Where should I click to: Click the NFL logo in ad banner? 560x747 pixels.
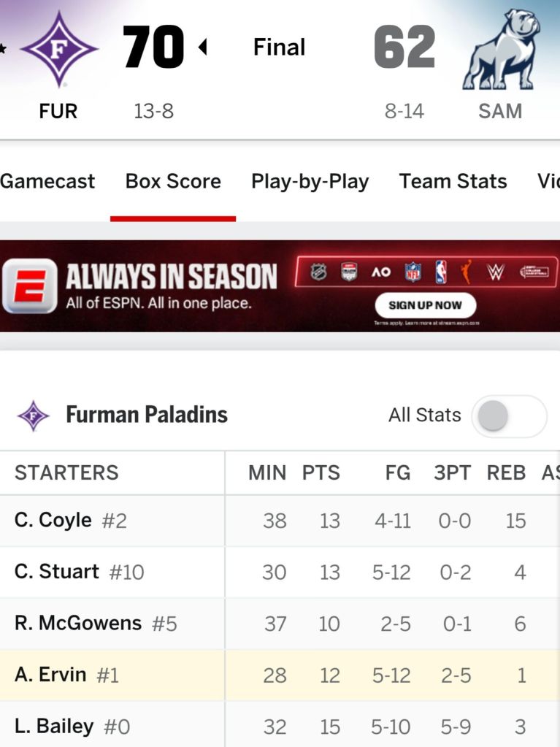coord(413,272)
